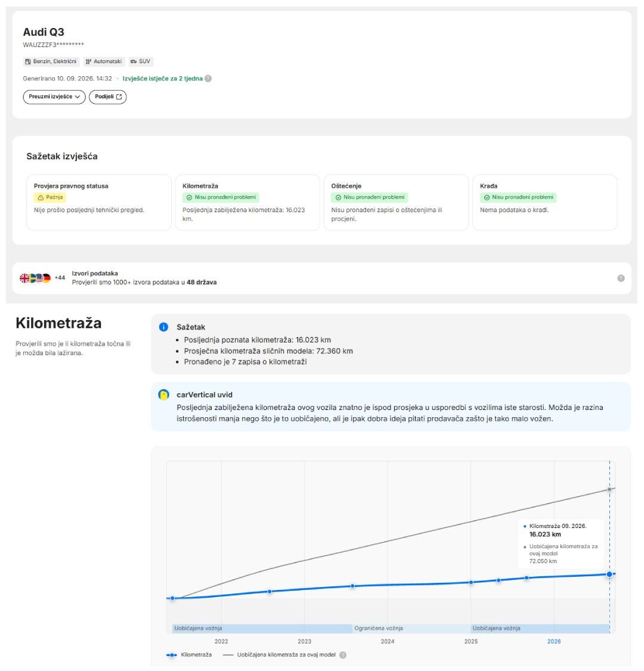Click the Pažnja warning badge

[50, 198]
